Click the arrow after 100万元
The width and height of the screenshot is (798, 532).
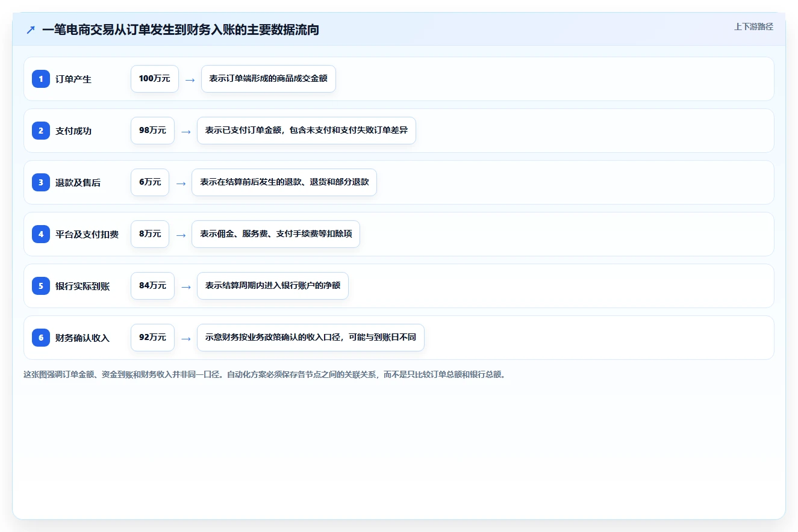190,79
